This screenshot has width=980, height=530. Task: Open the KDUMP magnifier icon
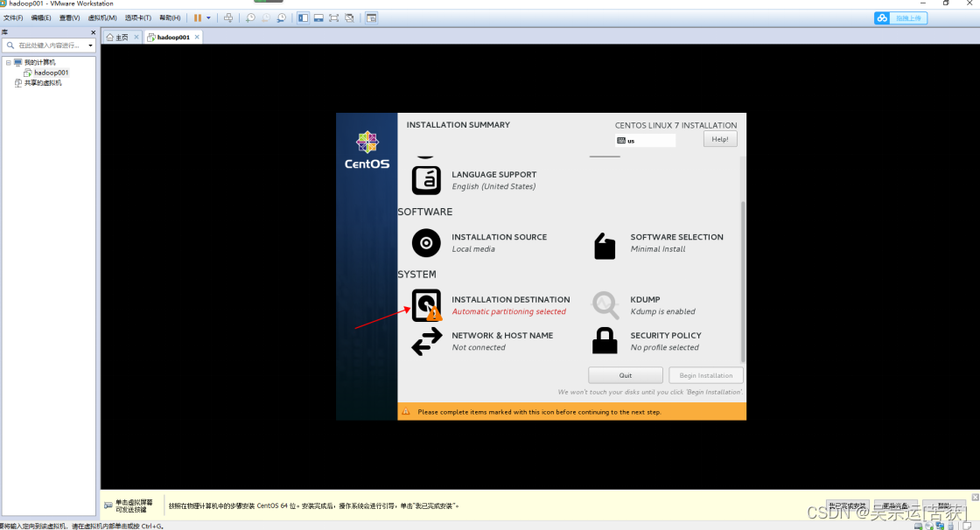point(605,305)
